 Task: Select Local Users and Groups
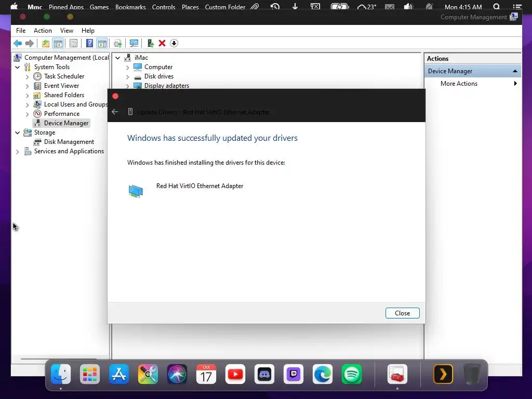76,104
